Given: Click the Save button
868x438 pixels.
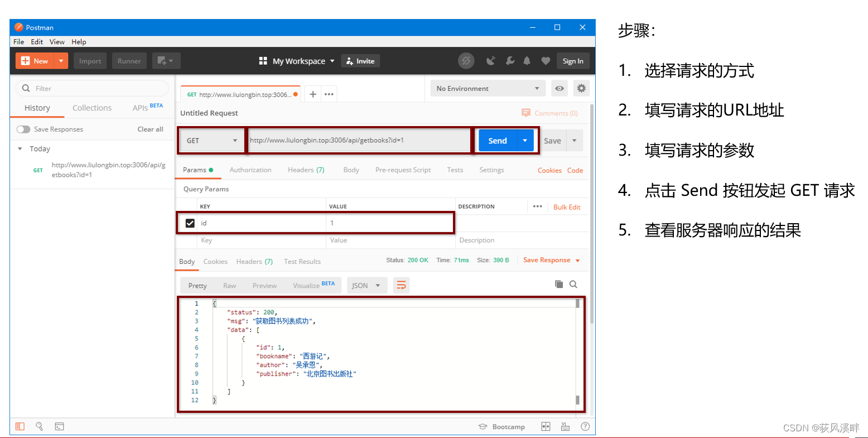Looking at the screenshot, I should [x=552, y=141].
